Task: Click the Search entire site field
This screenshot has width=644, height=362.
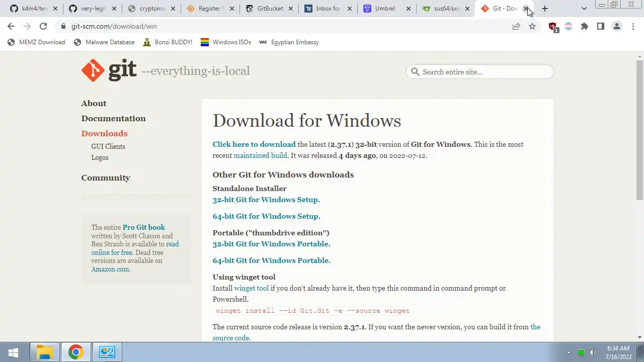Action: pos(479,72)
